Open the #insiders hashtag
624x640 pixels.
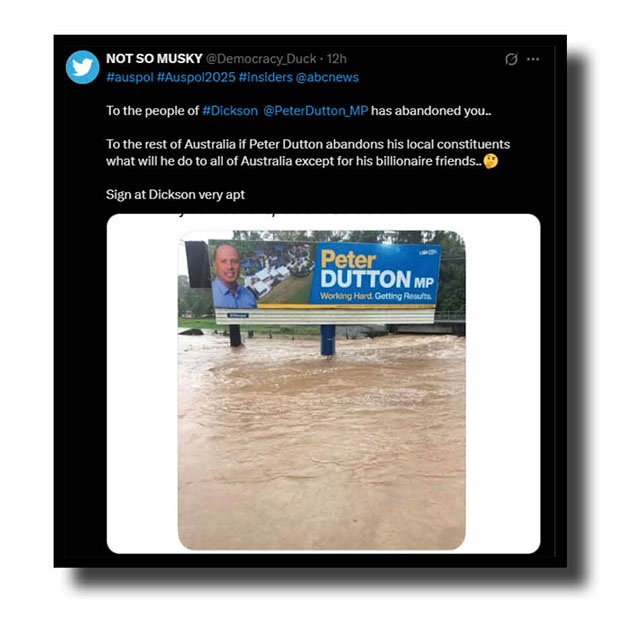coord(266,78)
